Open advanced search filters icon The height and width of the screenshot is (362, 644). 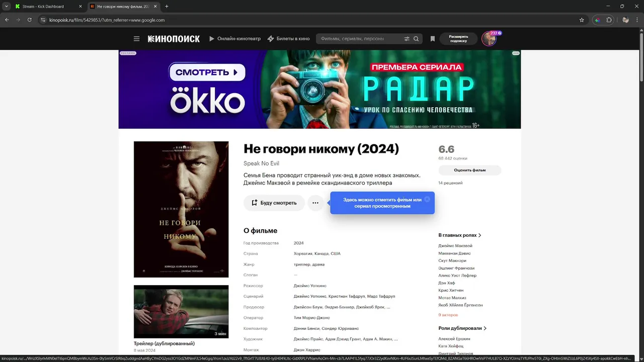point(407,39)
